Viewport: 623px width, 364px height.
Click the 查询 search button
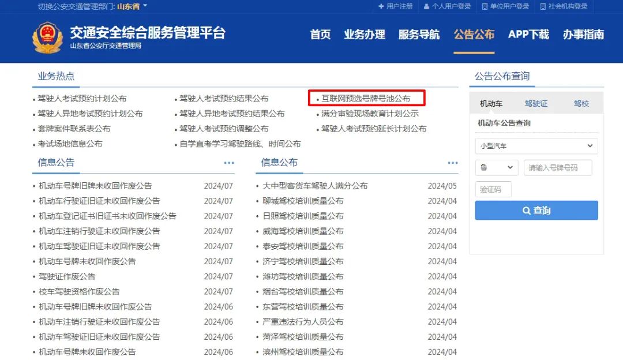point(536,210)
